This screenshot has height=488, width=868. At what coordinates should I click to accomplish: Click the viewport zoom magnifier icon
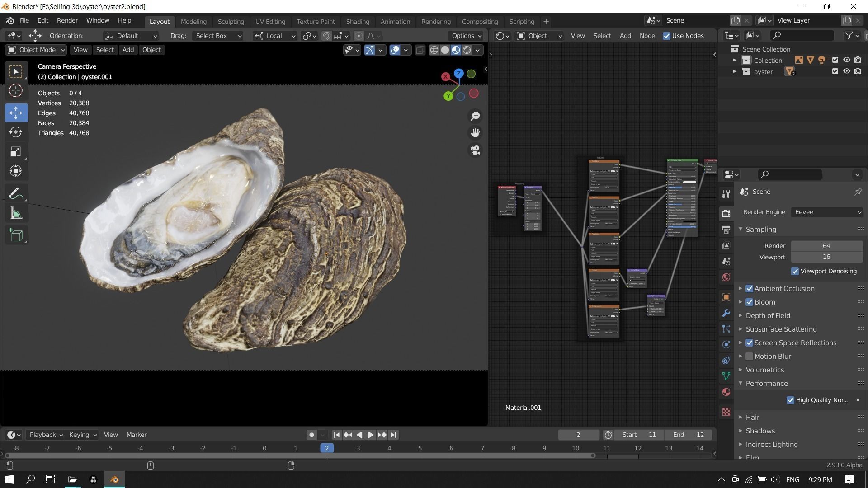coord(475,116)
